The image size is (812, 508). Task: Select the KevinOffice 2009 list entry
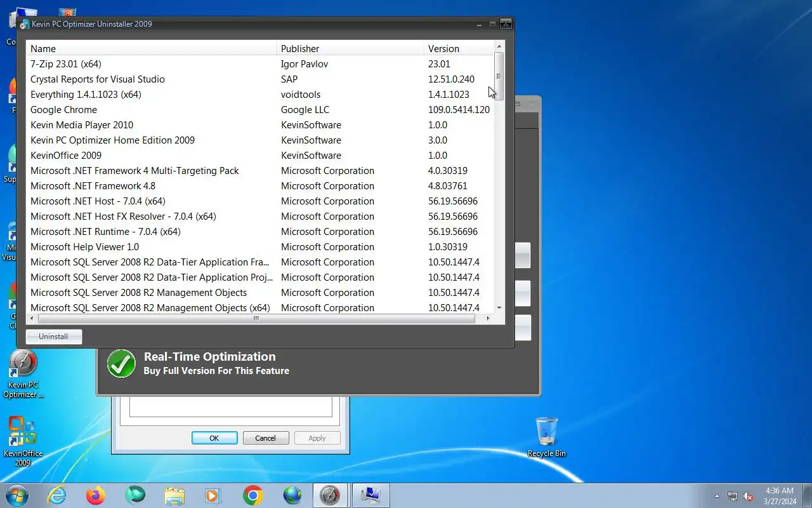click(x=259, y=156)
